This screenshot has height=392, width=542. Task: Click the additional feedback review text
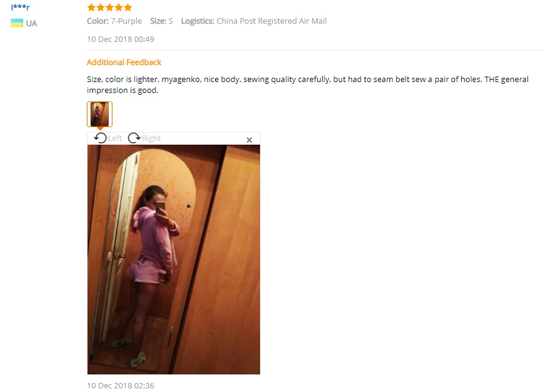[x=307, y=84]
